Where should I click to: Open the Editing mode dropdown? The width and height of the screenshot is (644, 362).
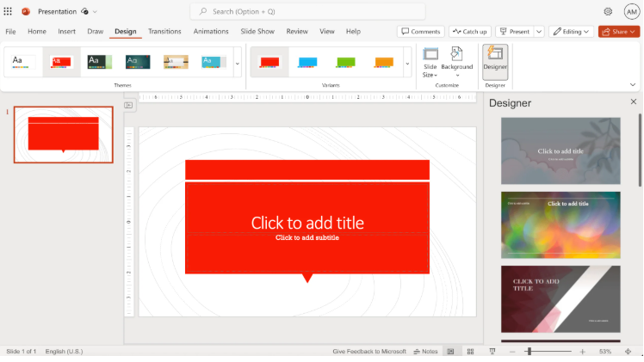click(x=571, y=32)
